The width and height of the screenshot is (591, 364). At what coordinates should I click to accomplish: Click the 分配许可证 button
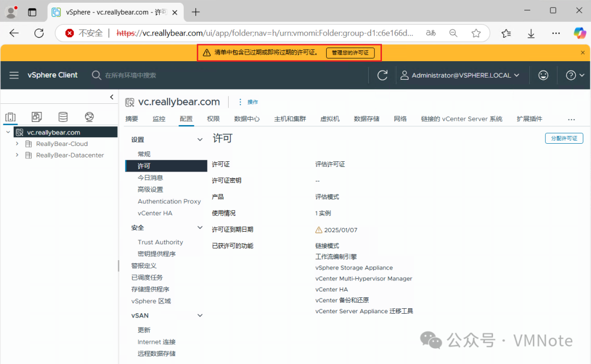coord(564,138)
